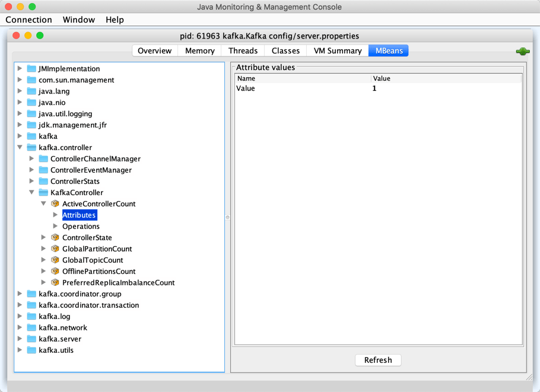Screen dimensions: 540x392
Task: Expand the ControllerStats node
Action: (31, 181)
